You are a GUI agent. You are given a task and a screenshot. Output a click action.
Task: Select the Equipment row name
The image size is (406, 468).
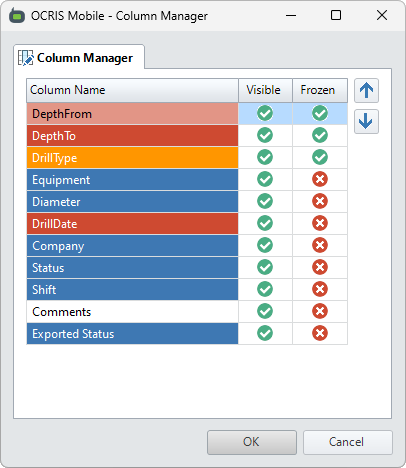coord(132,180)
